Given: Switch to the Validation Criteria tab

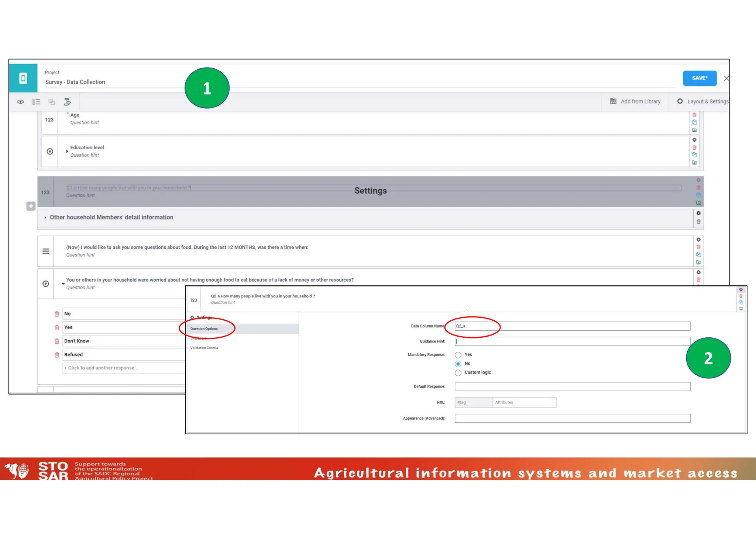Looking at the screenshot, I should click(204, 348).
